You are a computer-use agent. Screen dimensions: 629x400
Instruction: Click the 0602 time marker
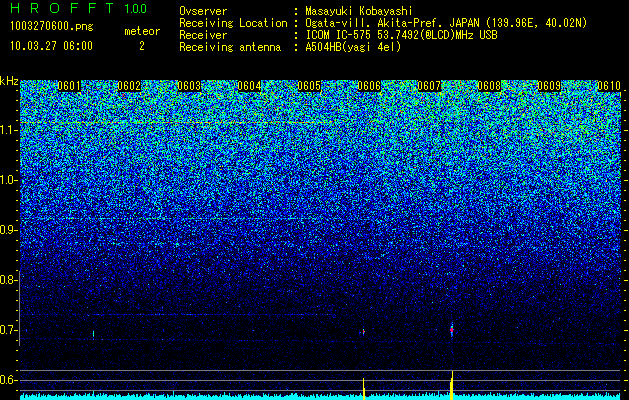click(x=129, y=86)
